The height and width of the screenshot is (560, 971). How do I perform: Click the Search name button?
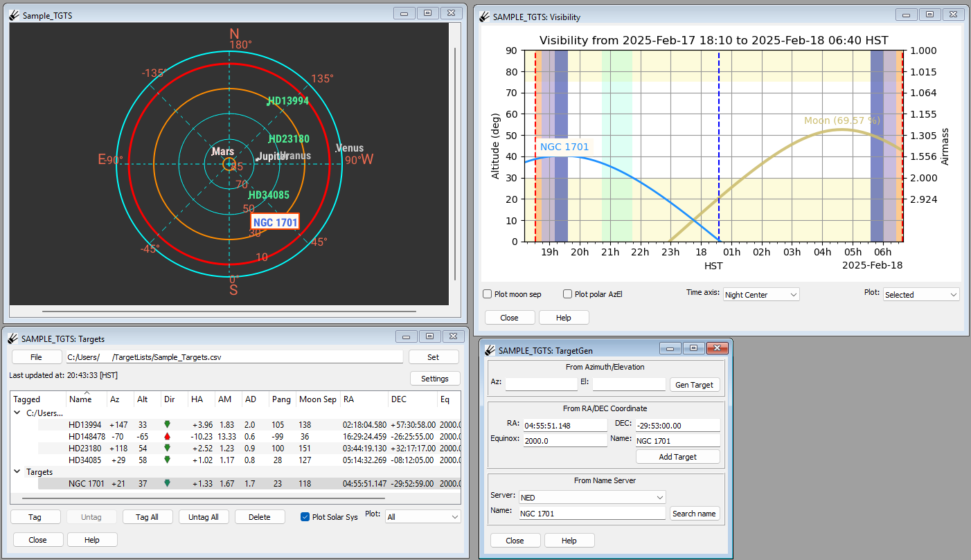[x=695, y=514]
